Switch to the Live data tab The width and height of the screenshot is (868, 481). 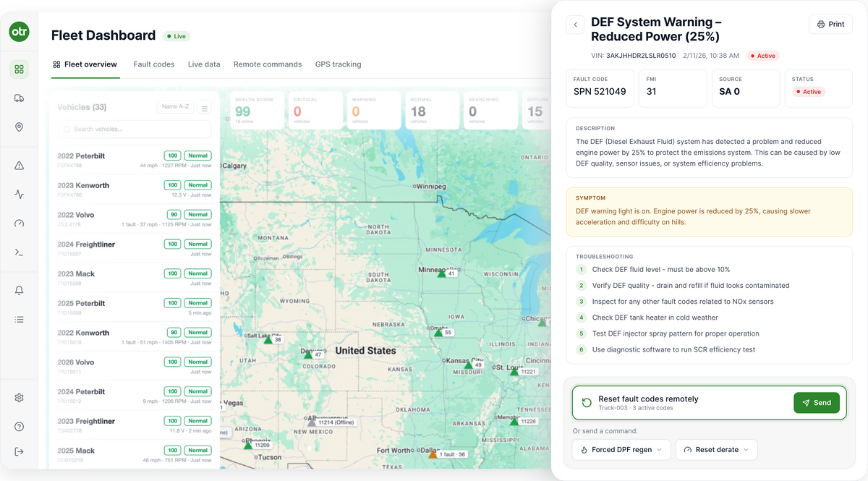click(x=204, y=64)
